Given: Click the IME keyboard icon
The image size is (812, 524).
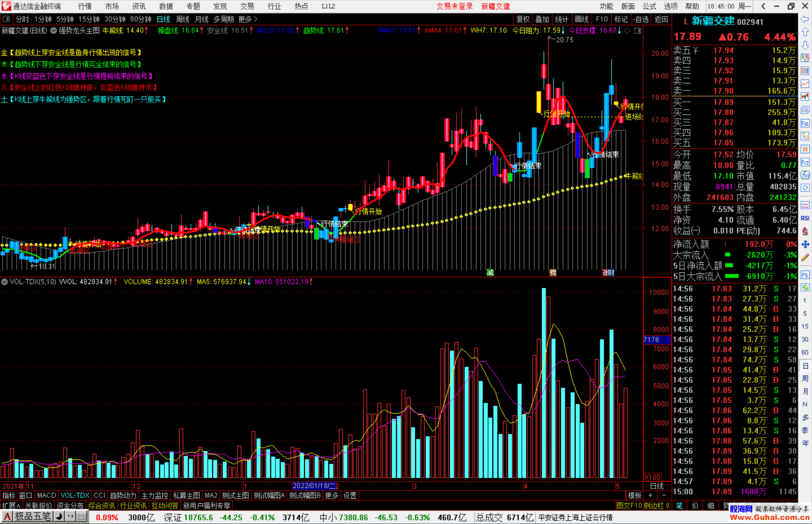Looking at the screenshot, I should click(x=82, y=517).
